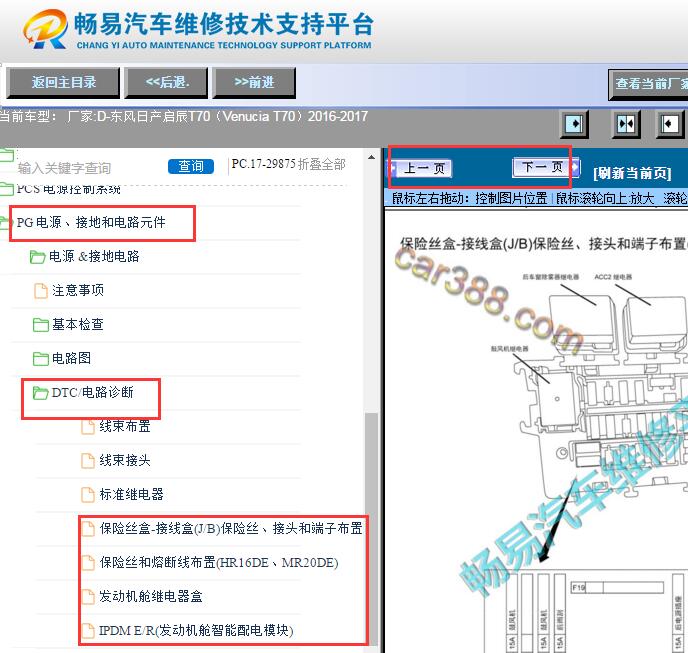This screenshot has height=653, width=688.
Task: Click the DTC/电路诊断 open-folder icon
Action: click(x=40, y=393)
